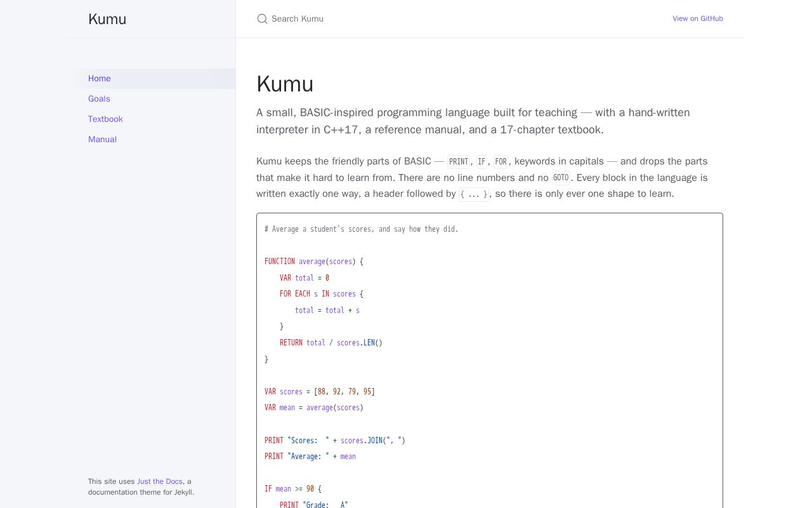The height and width of the screenshot is (508, 812).
Task: Click the 'PRINT "Scores: "' code line
Action: coord(335,441)
